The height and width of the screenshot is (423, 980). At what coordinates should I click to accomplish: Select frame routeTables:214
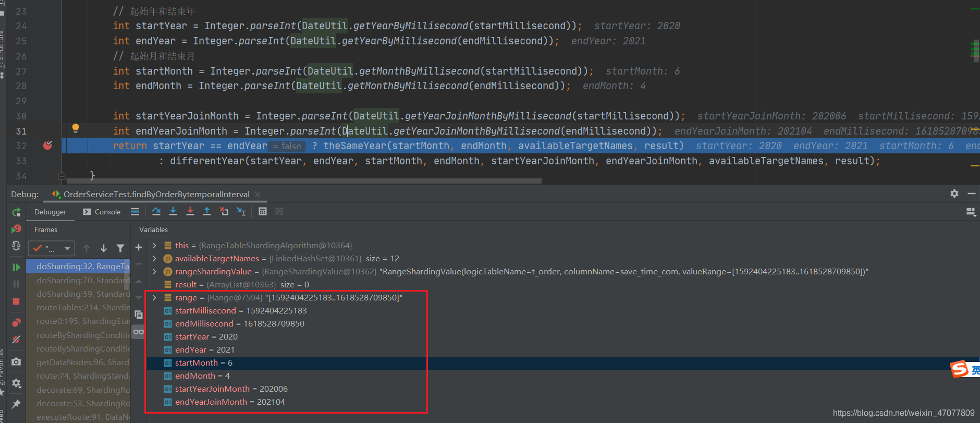[78, 307]
